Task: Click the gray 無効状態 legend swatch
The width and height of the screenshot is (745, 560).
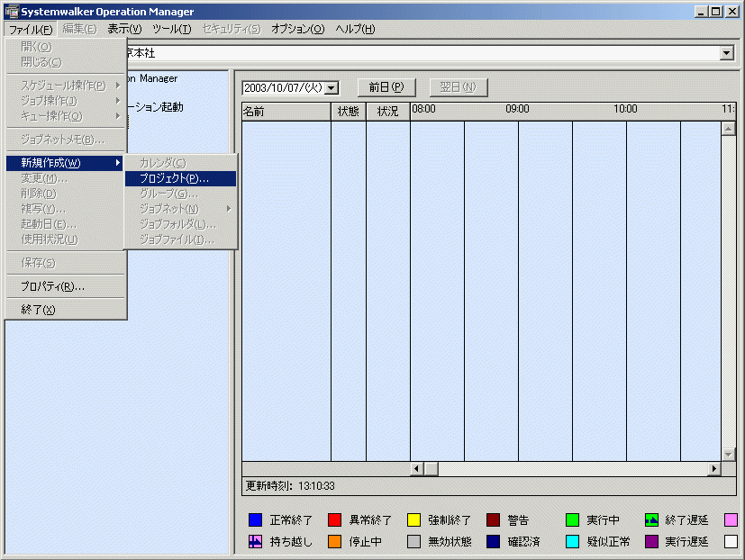Action: click(413, 541)
